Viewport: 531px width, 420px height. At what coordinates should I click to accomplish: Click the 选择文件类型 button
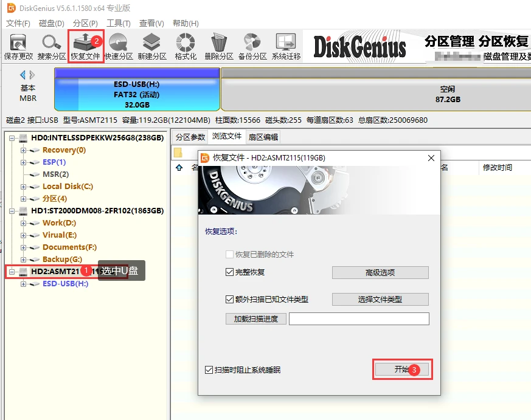pos(380,299)
